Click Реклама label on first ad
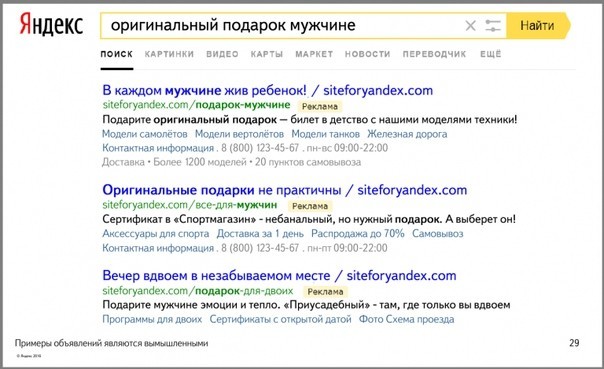The image size is (604, 369). (x=319, y=106)
